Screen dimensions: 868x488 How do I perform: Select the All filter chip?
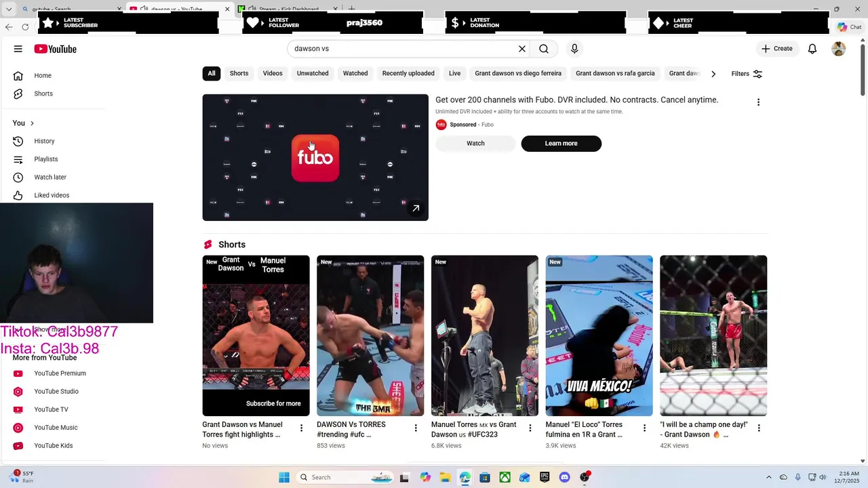pos(212,73)
